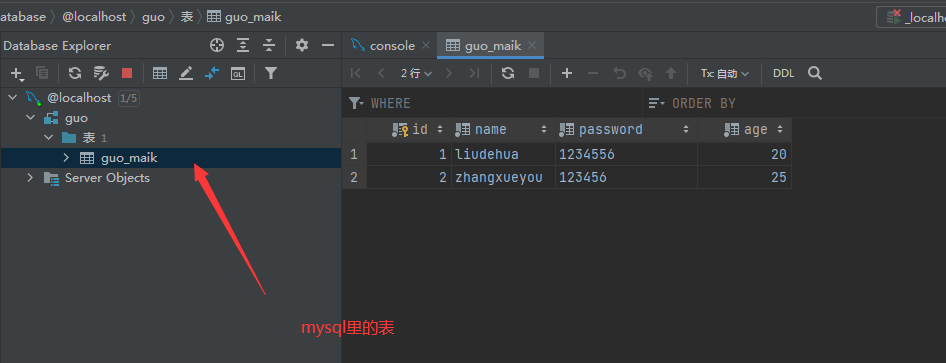The height and width of the screenshot is (363, 946).
Task: Submit changes with the up arrow
Action: point(671,74)
